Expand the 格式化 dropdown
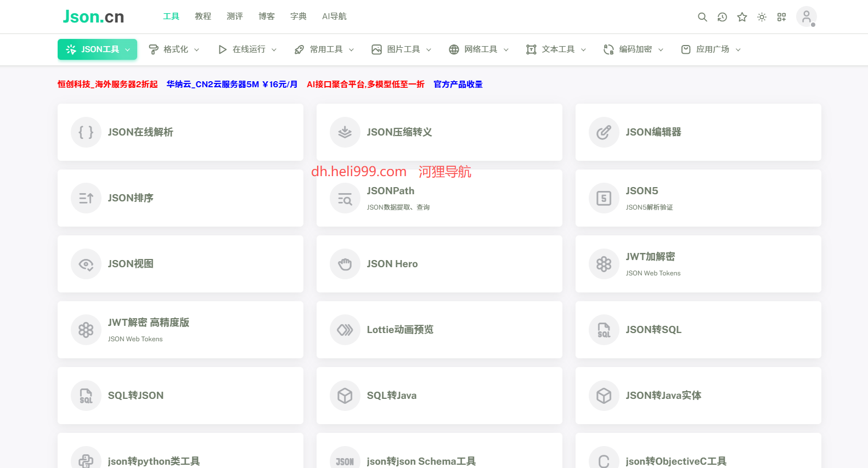868x468 pixels. click(174, 49)
